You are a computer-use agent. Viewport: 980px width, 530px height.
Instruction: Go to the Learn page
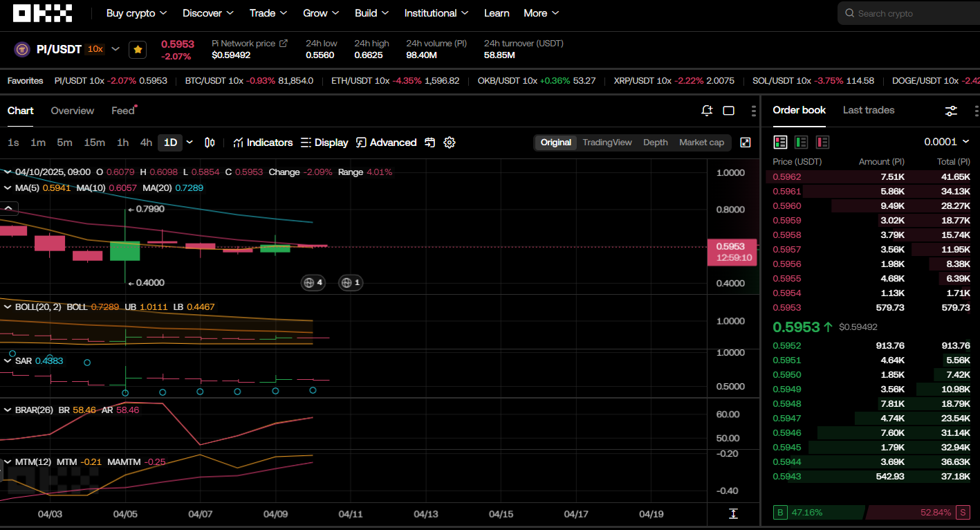(497, 13)
